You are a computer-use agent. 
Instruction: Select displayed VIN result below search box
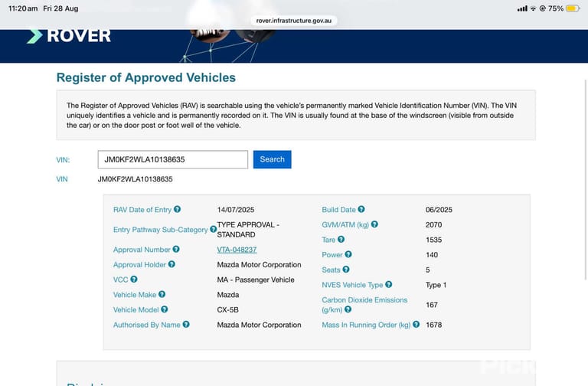tap(135, 179)
